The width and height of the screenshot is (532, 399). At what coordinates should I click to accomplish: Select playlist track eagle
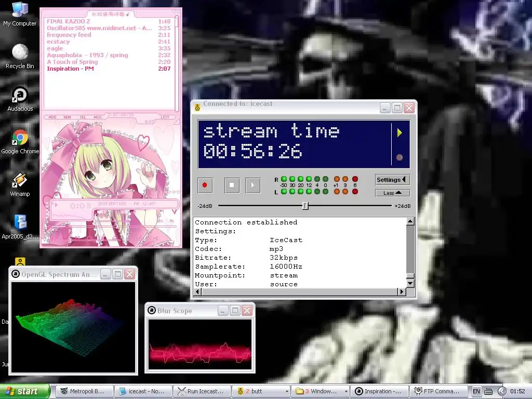point(109,48)
